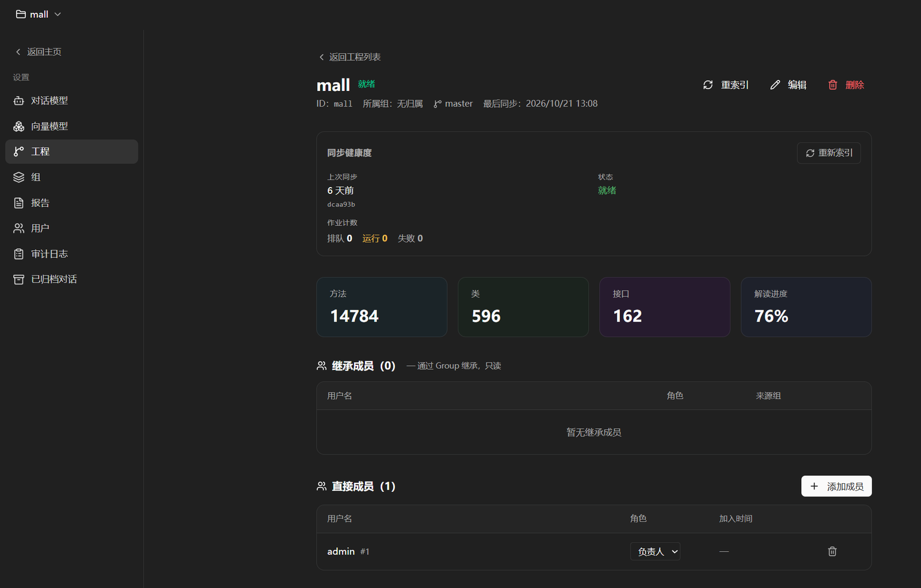Screen dimensions: 921x588
Task: Click the users icon beside 继承成员
Action: 322,366
